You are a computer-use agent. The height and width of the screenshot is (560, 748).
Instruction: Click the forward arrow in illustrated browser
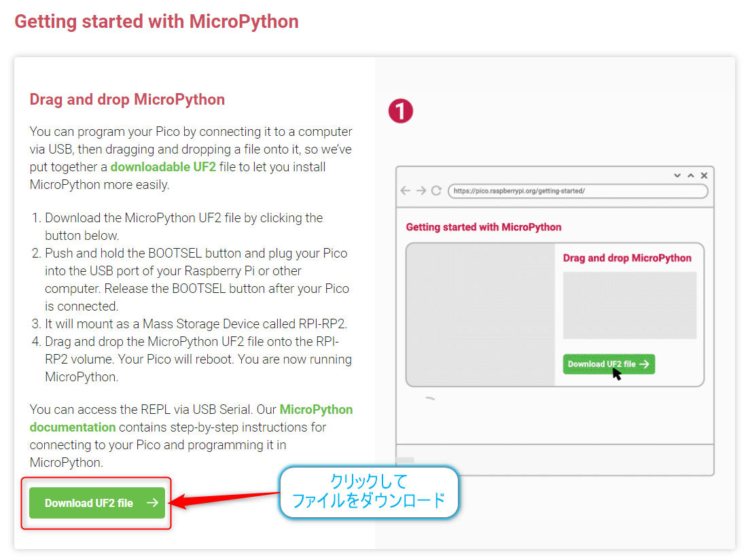(x=421, y=191)
